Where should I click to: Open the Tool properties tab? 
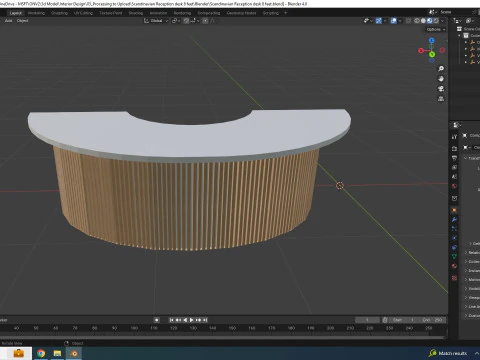[x=454, y=137]
